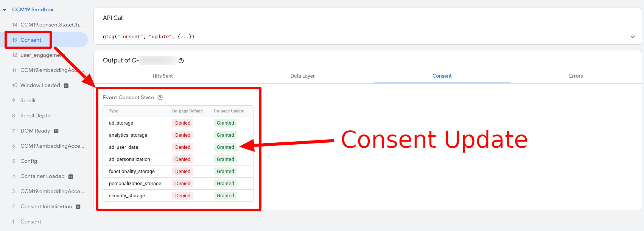The height and width of the screenshot is (231, 644).
Task: Collapse the CCM19 Sandbox tree arrow
Action: point(5,10)
